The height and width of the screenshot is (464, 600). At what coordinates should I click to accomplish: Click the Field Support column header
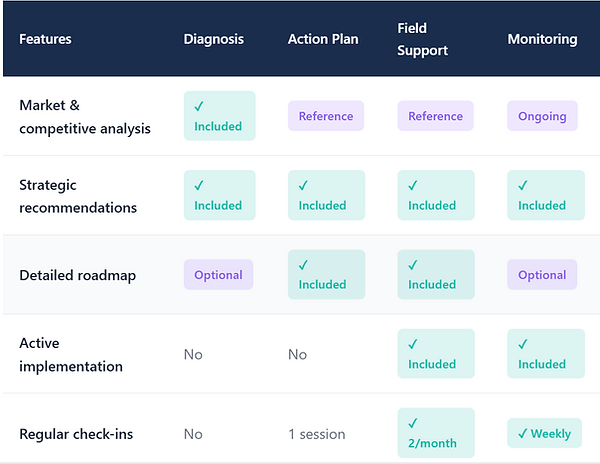coord(422,40)
